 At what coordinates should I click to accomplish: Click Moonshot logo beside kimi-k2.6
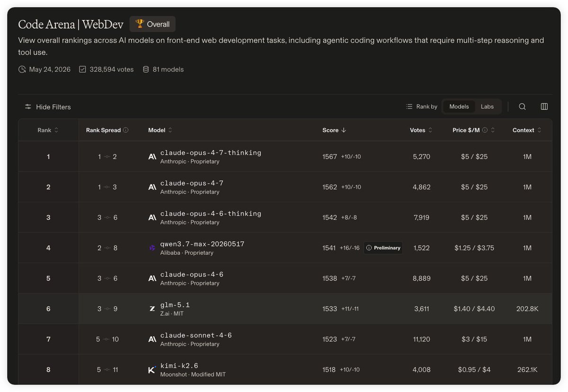click(152, 370)
